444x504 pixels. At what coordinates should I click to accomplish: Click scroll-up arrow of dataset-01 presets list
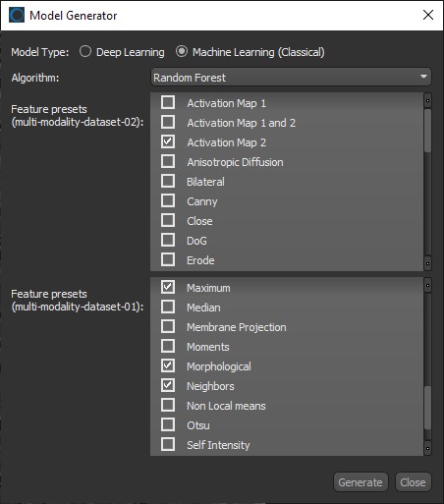[427, 285]
